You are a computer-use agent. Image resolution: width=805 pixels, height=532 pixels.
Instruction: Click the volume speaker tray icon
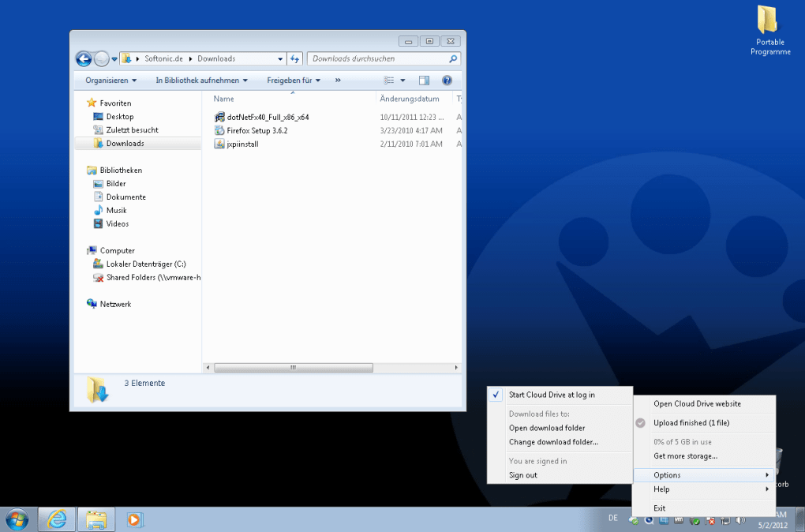coord(740,520)
